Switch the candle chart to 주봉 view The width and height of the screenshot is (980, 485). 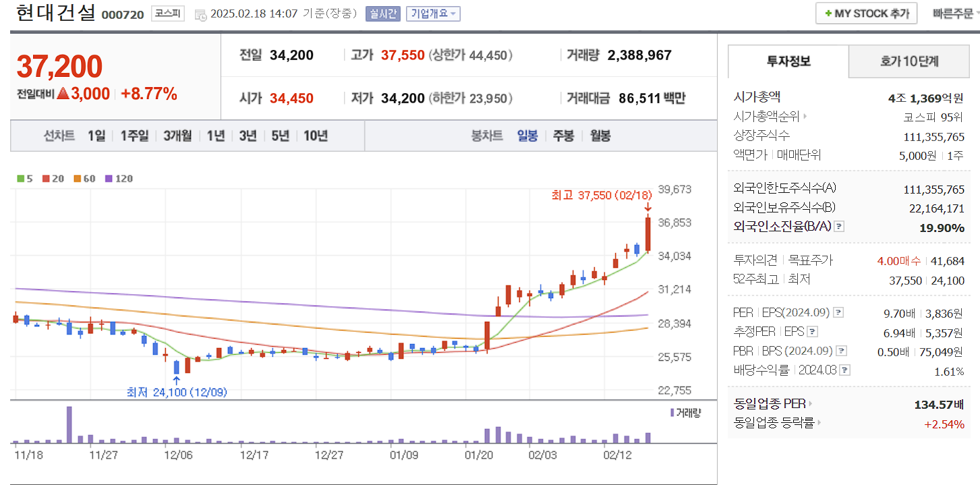(563, 136)
